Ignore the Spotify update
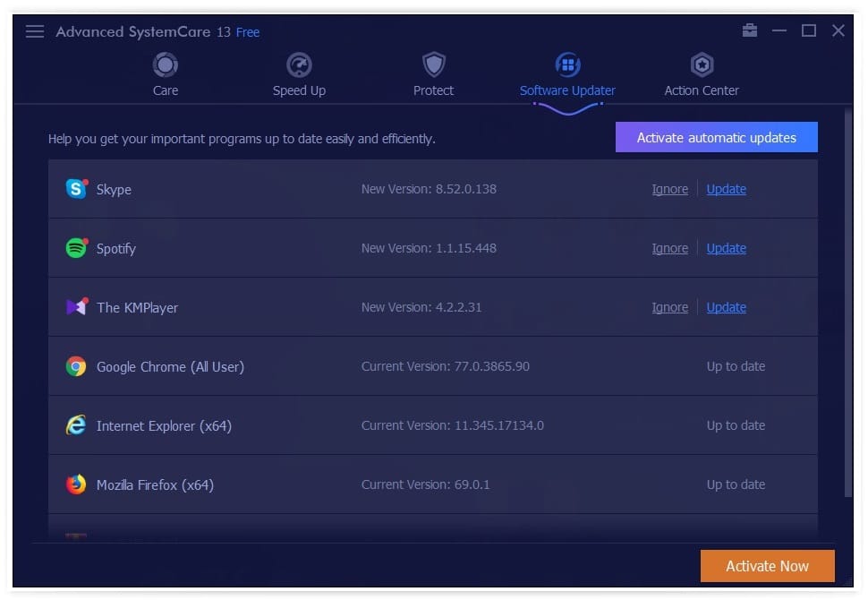868x600 pixels. tap(670, 248)
